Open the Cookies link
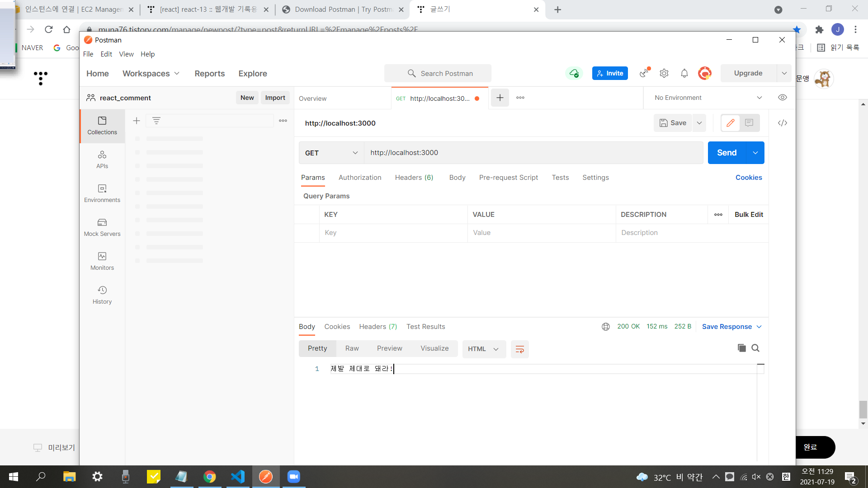Viewport: 868px width, 488px height. tap(749, 178)
